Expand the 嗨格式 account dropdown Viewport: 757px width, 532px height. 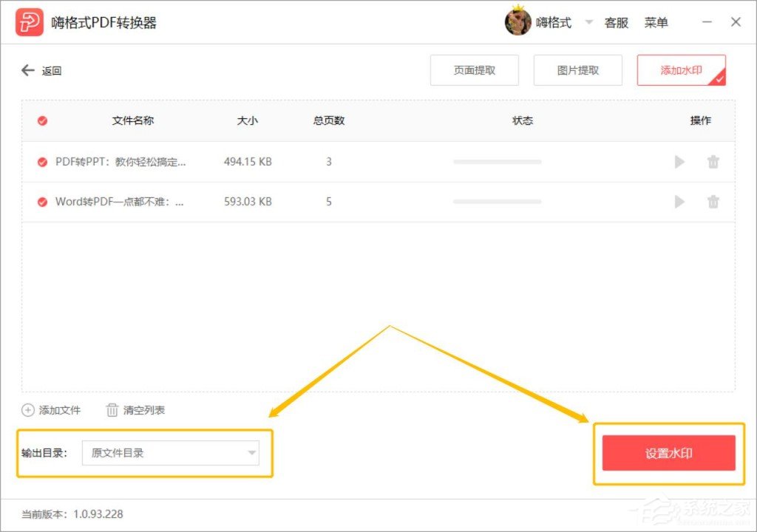(x=590, y=22)
